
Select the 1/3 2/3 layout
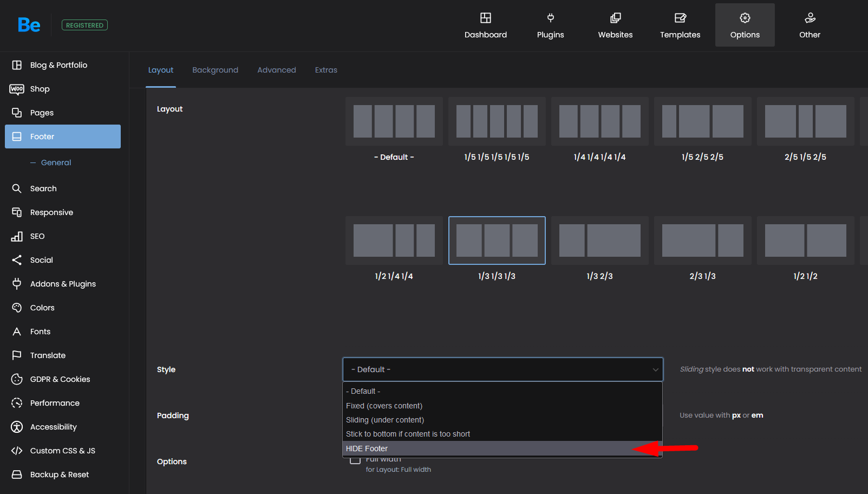[600, 240]
